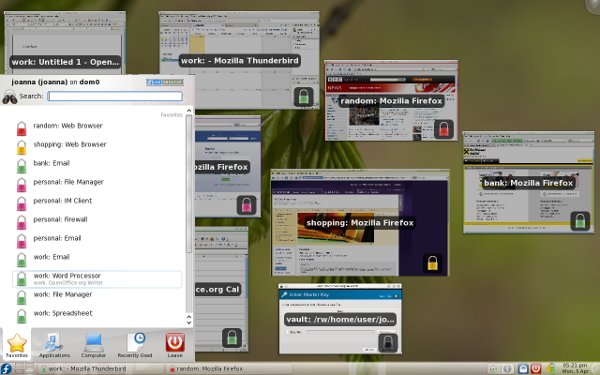Open the Computer tab icon
The height and width of the screenshot is (375, 600).
point(93,344)
